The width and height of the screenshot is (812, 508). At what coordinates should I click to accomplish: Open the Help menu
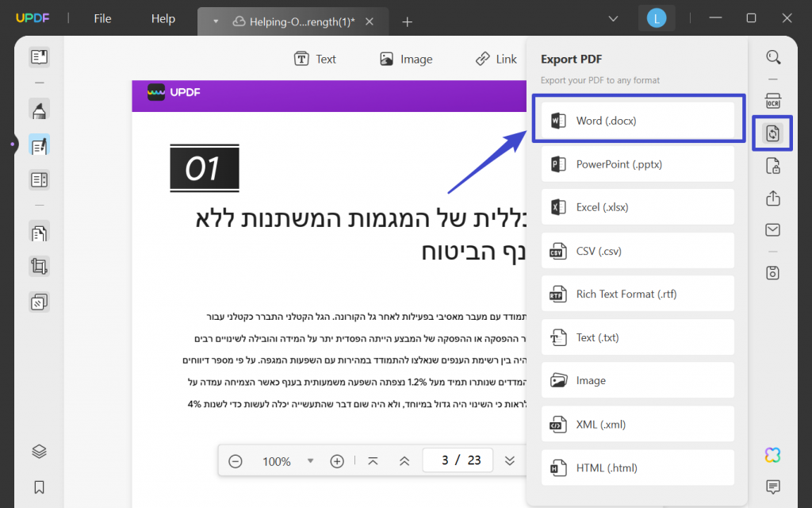click(163, 17)
